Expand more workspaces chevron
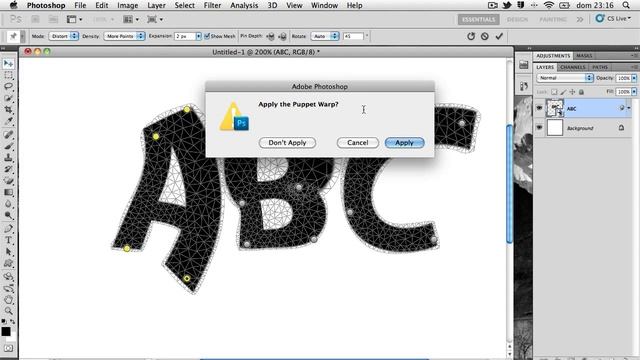Screen dimensions: 640x360 [x=580, y=19]
